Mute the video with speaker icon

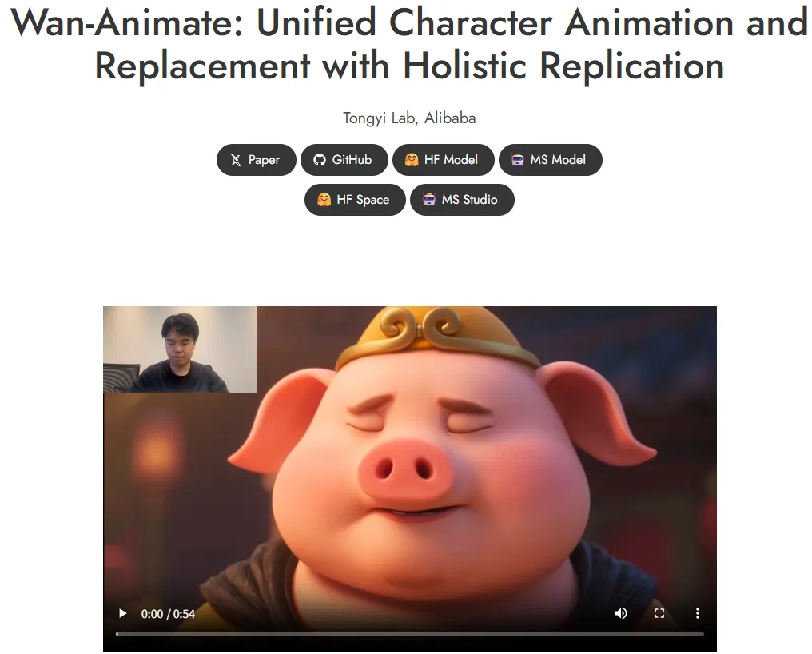[x=620, y=613]
